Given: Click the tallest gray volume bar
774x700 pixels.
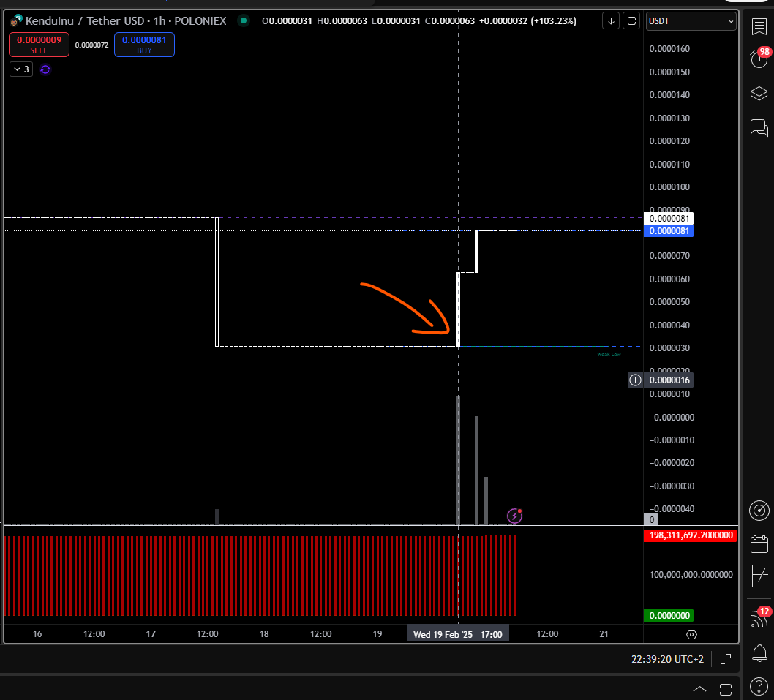Looking at the screenshot, I should coord(458,461).
